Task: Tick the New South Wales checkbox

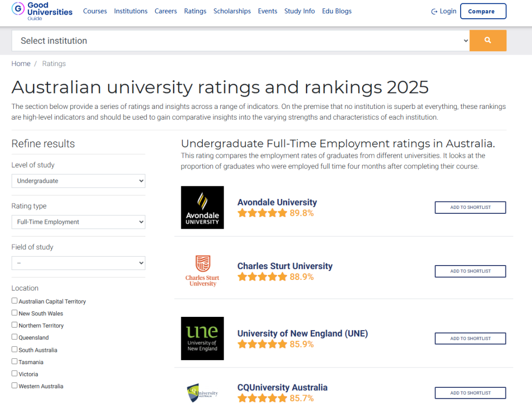Action: tap(14, 312)
